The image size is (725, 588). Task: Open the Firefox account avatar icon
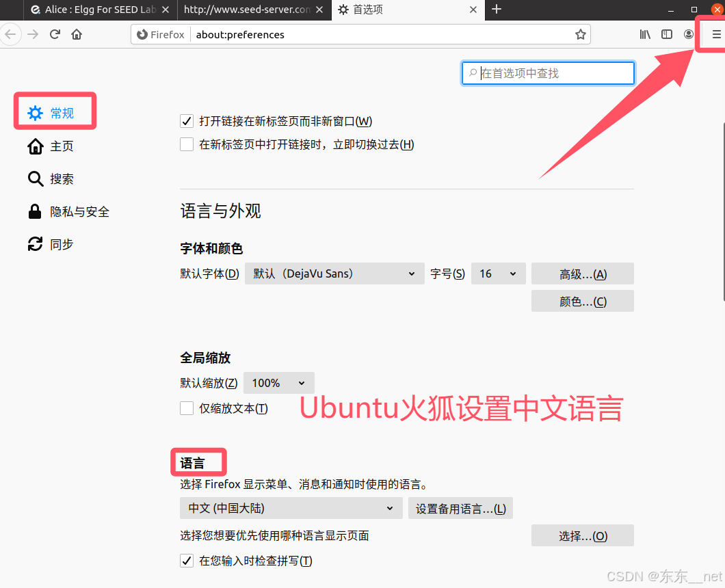coord(689,34)
